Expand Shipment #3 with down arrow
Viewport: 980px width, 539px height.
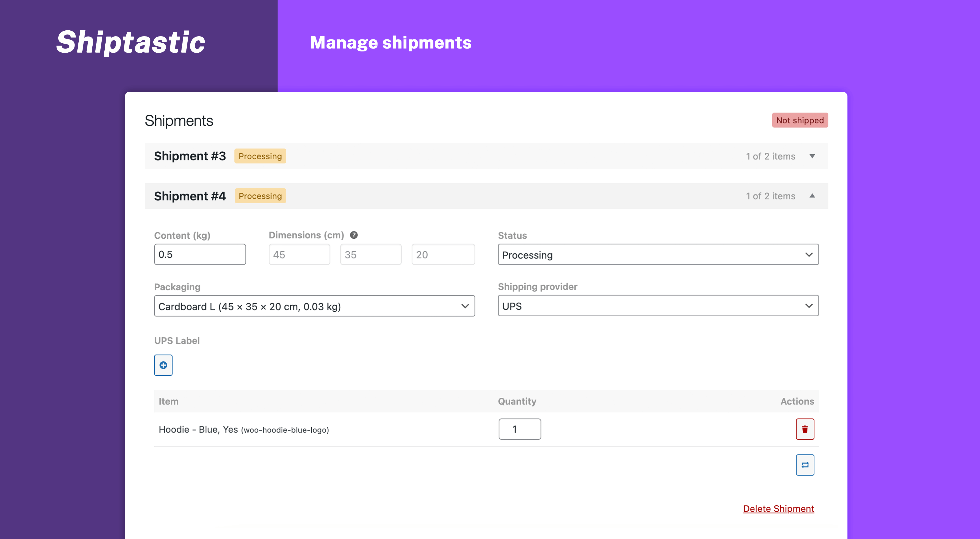coord(812,156)
